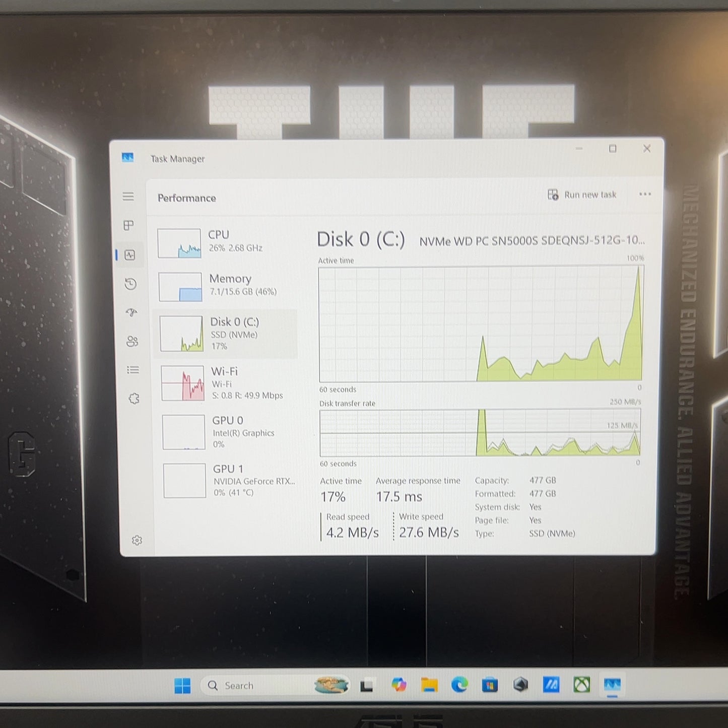The width and height of the screenshot is (728, 728).
Task: Open Task Manager settings gear
Action: point(137,541)
